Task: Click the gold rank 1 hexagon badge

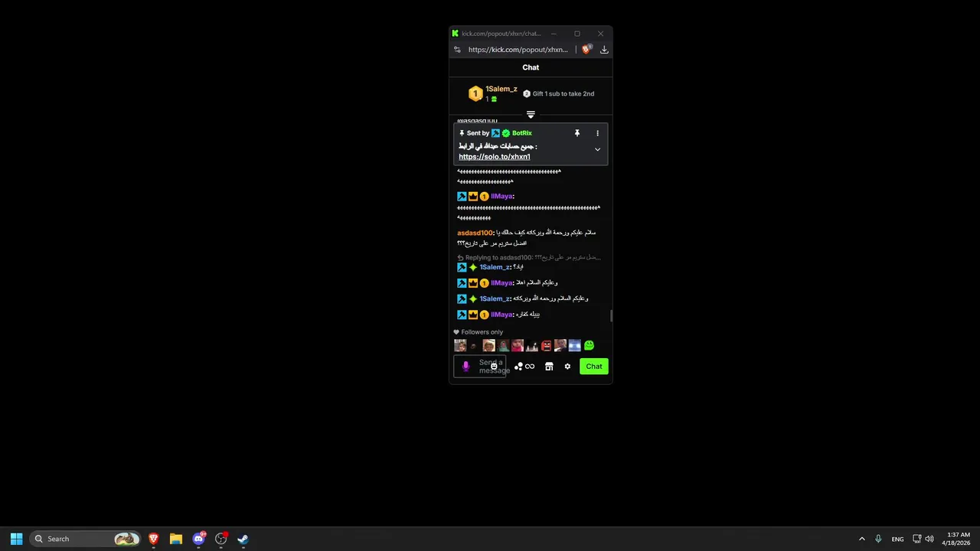Action: tap(475, 94)
